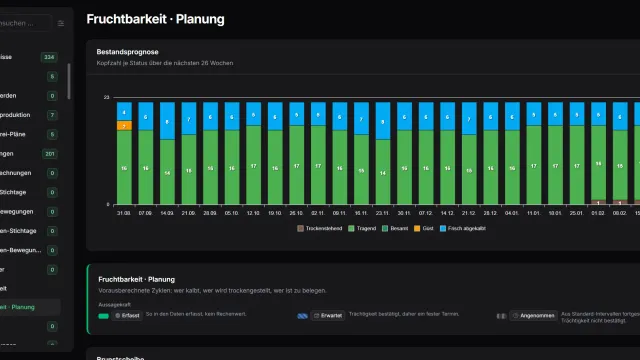Image resolution: width=640 pixels, height=360 pixels.
Task: Open the filter options icon beside the search field
Action: point(61,23)
